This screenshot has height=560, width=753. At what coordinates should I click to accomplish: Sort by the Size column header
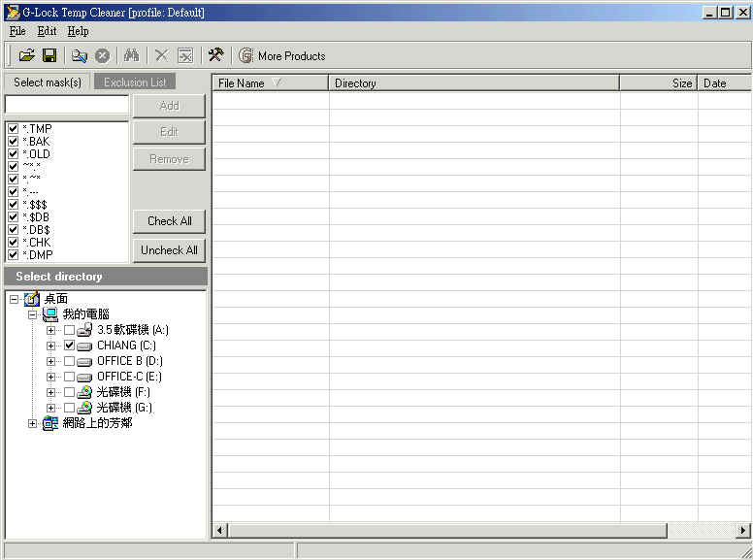tap(659, 83)
